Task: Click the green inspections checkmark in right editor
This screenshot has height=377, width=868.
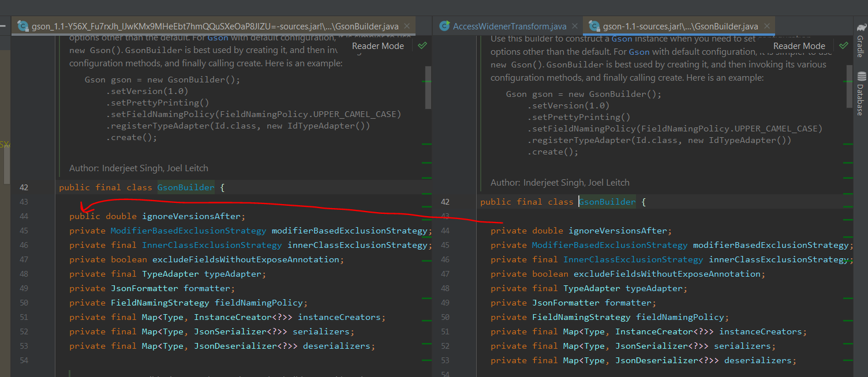Action: 843,44
